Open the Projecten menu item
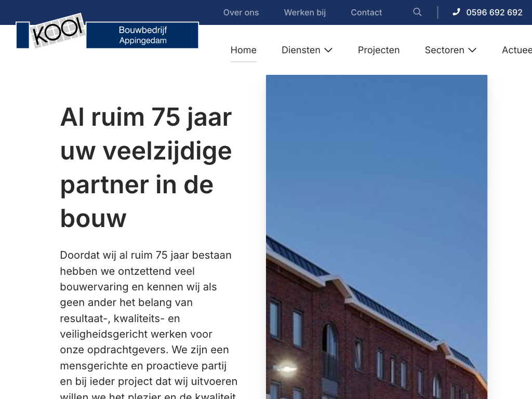 [x=378, y=50]
